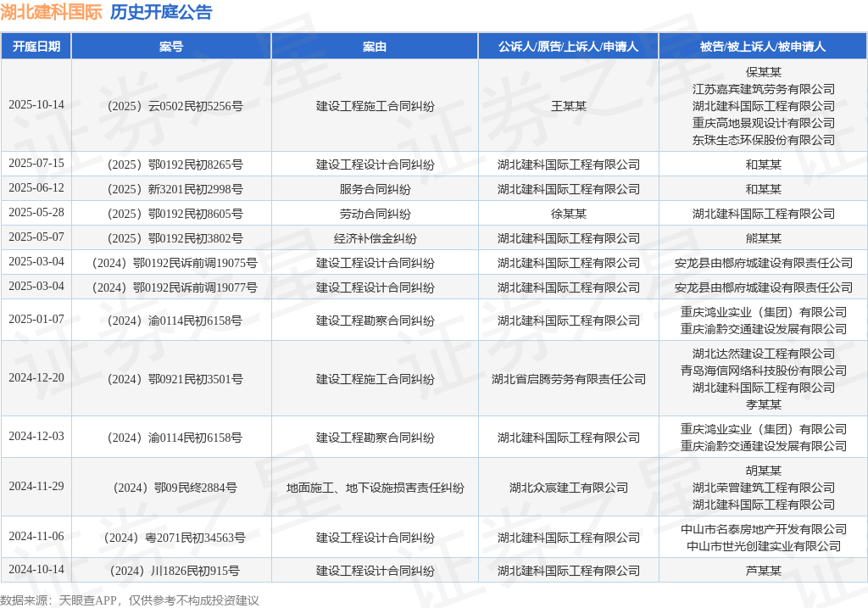Click defendant 湖北荣曾建筑工程有限公司
The width and height of the screenshot is (868, 608).
(764, 488)
